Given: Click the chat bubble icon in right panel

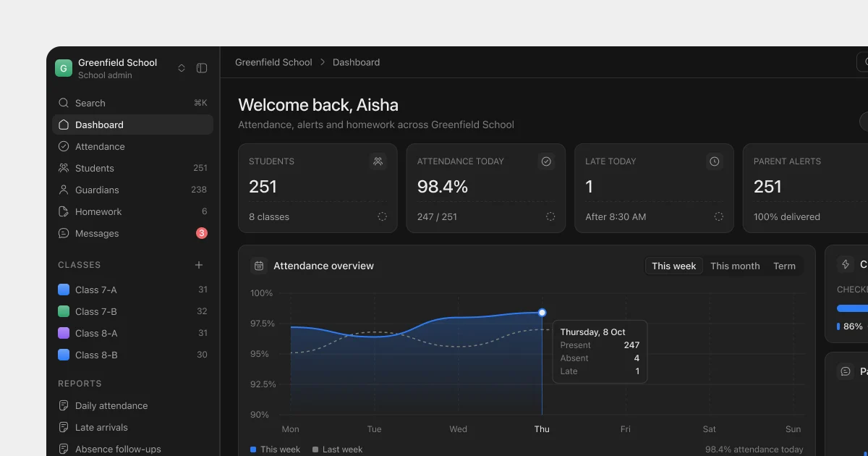Looking at the screenshot, I should coord(846,371).
